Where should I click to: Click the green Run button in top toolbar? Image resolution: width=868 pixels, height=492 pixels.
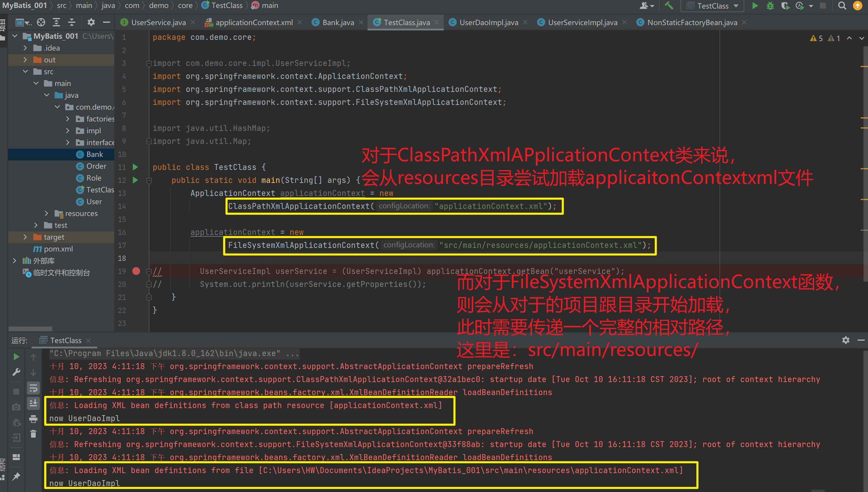coord(755,6)
